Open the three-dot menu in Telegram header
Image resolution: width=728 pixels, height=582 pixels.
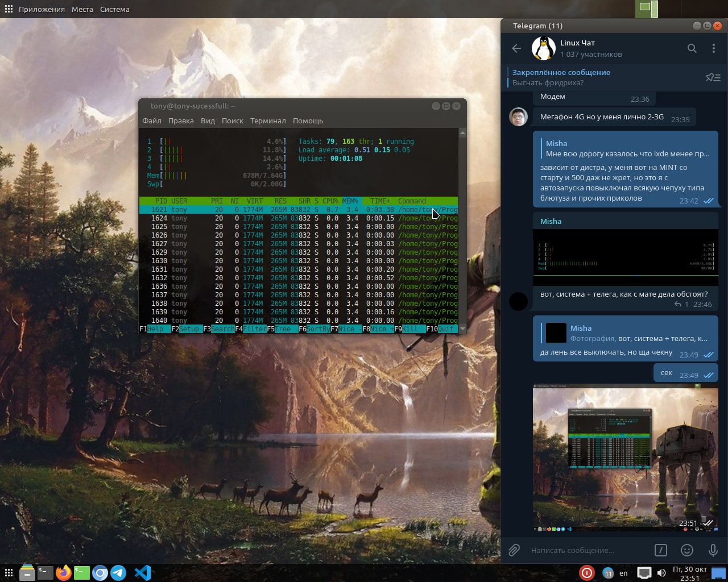tap(713, 48)
